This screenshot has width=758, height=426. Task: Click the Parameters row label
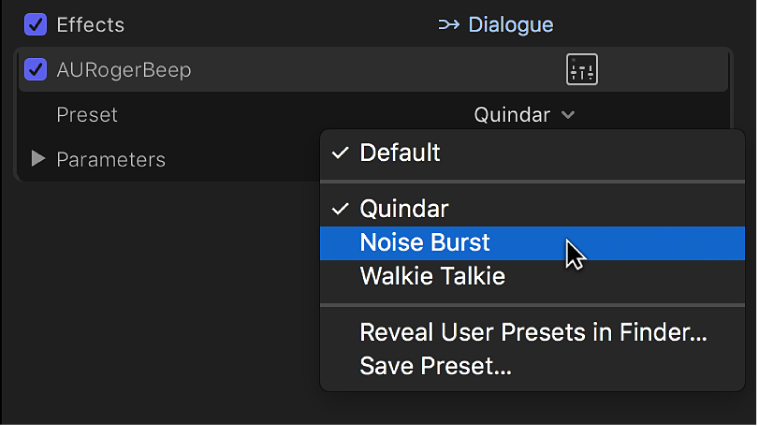coord(111,159)
